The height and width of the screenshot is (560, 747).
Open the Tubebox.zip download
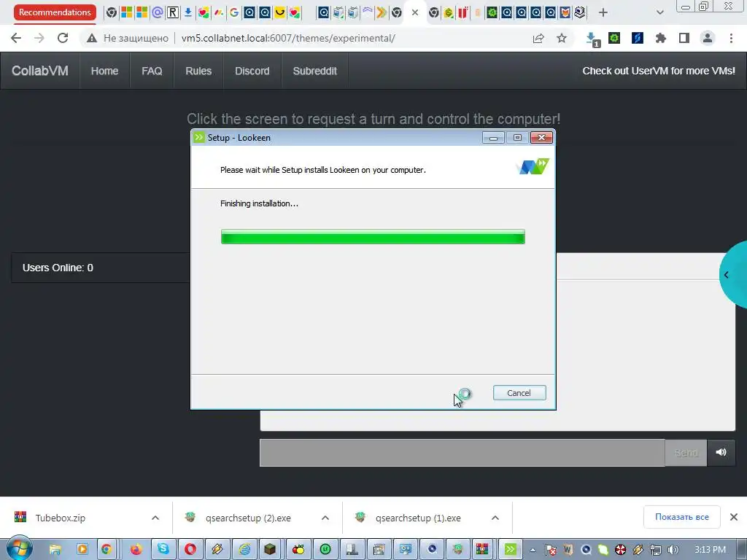[61, 518]
